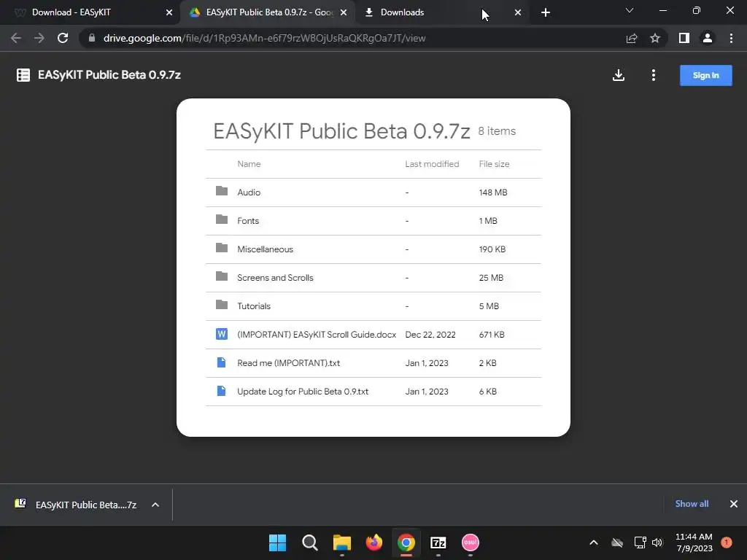The height and width of the screenshot is (560, 747).
Task: Click file icon of Read me (IMPORTANT).txt
Action: [222, 362]
